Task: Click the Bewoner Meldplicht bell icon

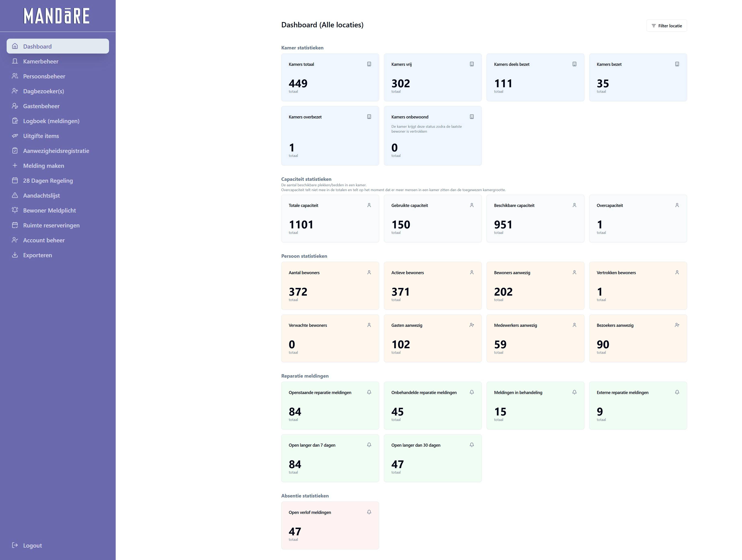Action: [x=15, y=210]
